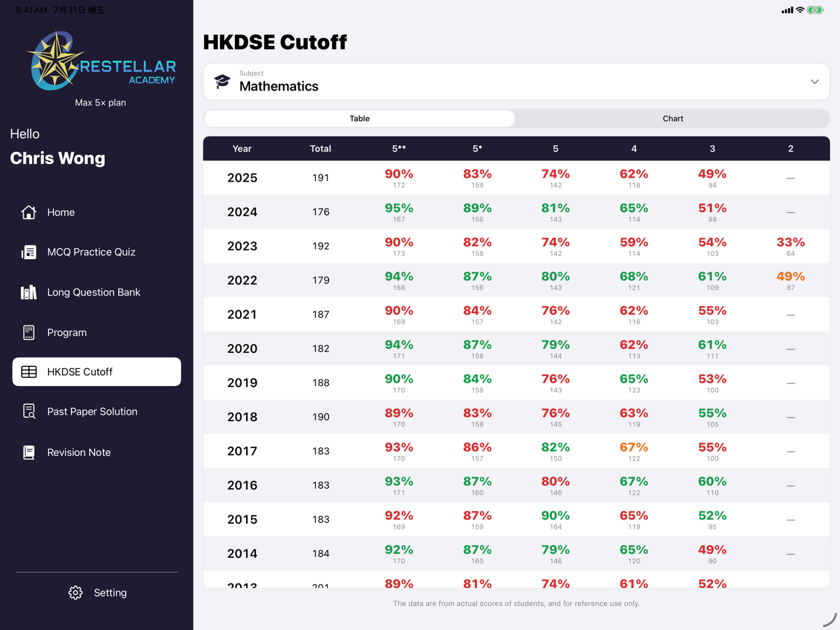
Task: Open Revision Note section
Action: click(x=96, y=452)
